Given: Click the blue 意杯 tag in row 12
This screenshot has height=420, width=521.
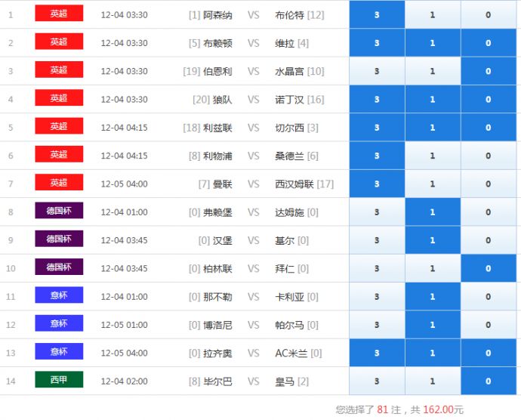Looking at the screenshot, I should point(59,323).
